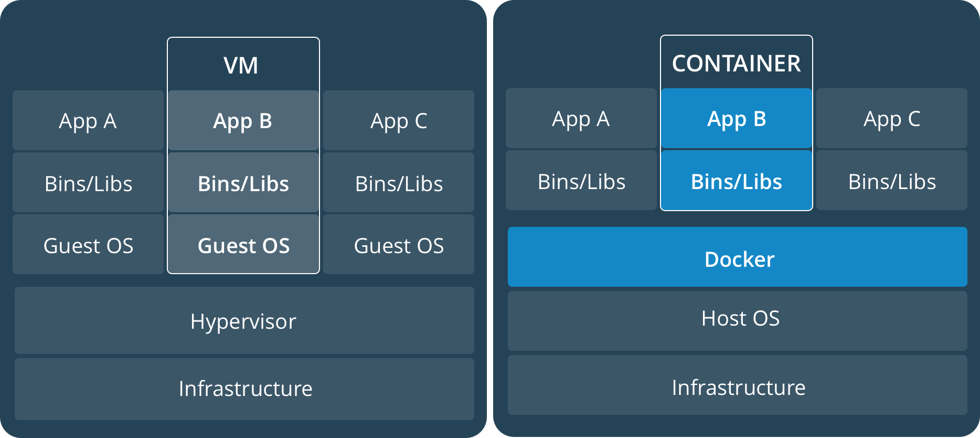The image size is (980, 438).
Task: Select App A in the container diagram
Action: pos(581,118)
